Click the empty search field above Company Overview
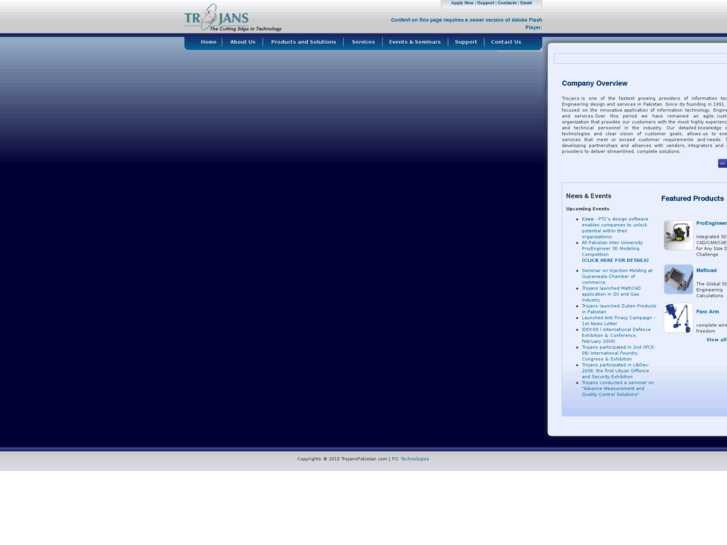This screenshot has width=727, height=545. tap(640, 58)
